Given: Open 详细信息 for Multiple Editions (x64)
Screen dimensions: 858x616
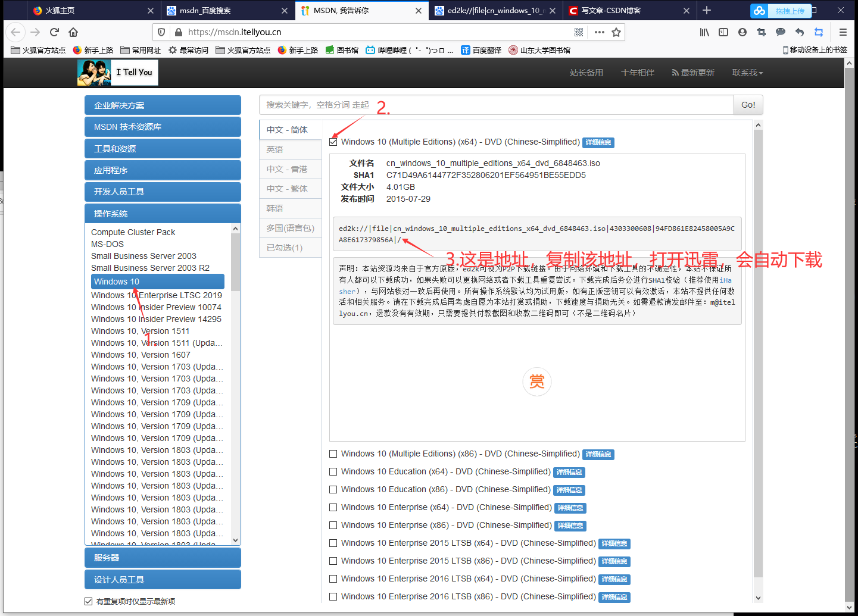Looking at the screenshot, I should [x=598, y=142].
